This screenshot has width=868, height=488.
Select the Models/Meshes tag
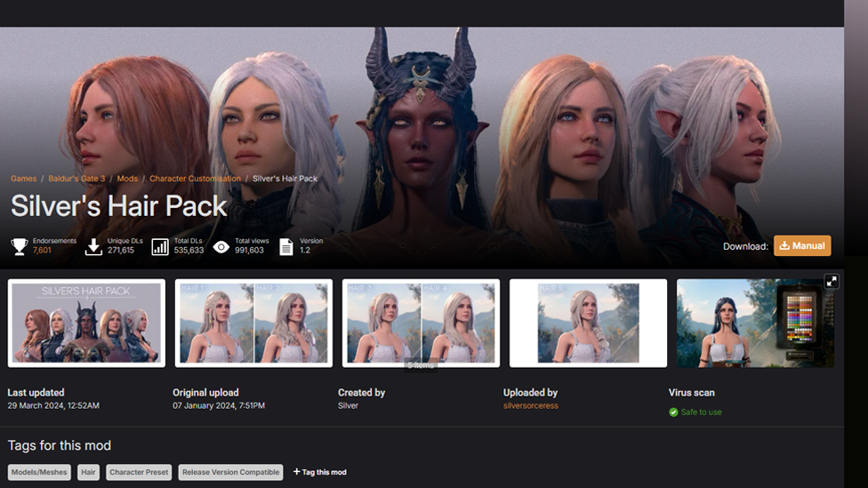click(x=39, y=472)
